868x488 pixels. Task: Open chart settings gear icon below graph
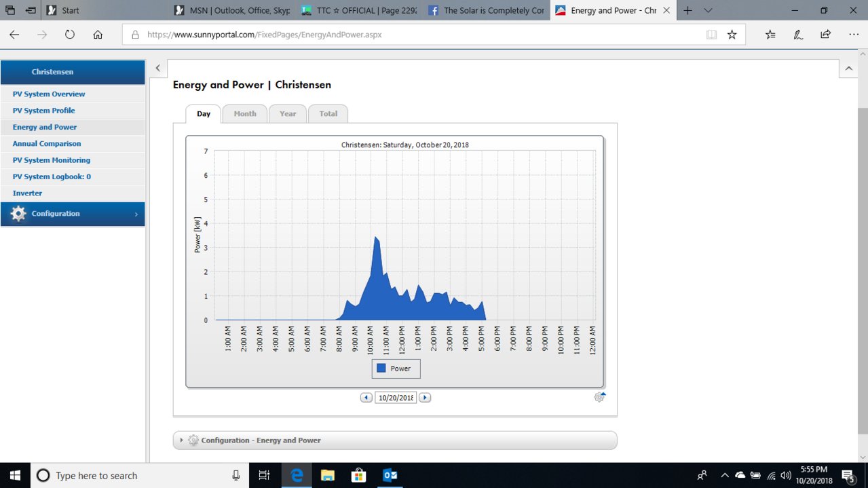(599, 397)
